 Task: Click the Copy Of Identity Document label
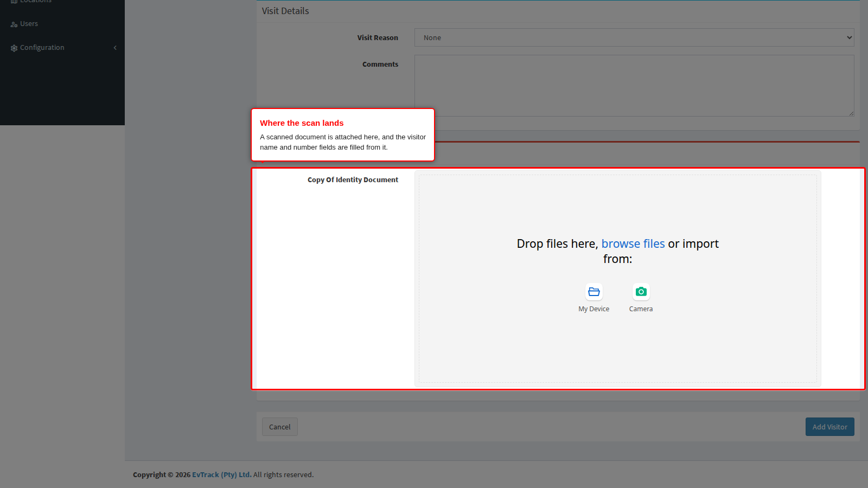[353, 180]
